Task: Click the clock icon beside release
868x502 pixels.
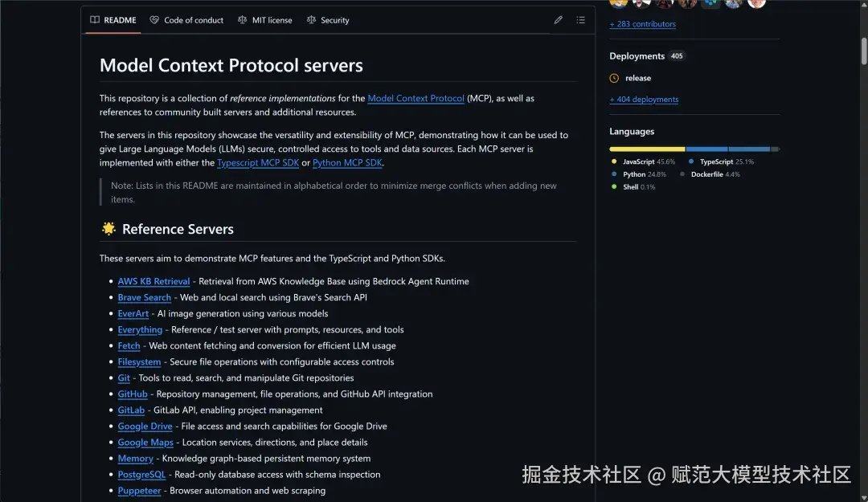Action: click(x=614, y=78)
